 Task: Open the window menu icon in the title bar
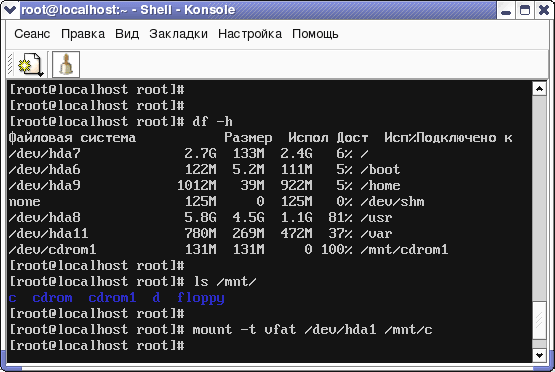10,10
